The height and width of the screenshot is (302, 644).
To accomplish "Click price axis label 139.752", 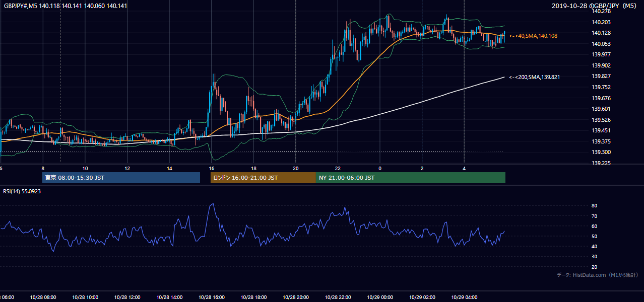I will tap(601, 87).
